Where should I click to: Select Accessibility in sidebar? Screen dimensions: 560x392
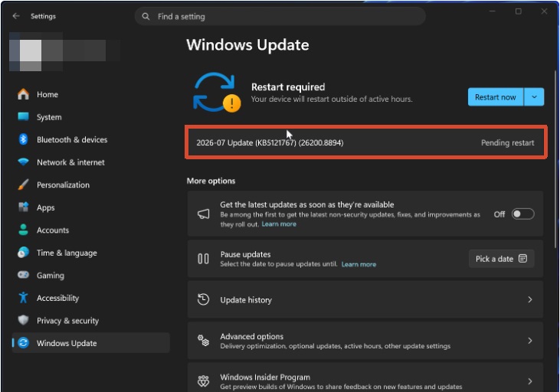coord(90,297)
